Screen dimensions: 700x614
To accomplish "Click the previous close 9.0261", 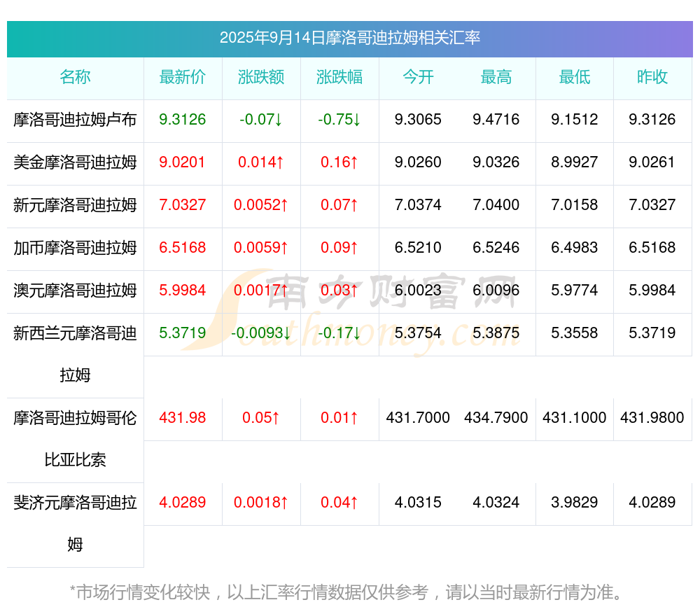I will tap(652, 162).
